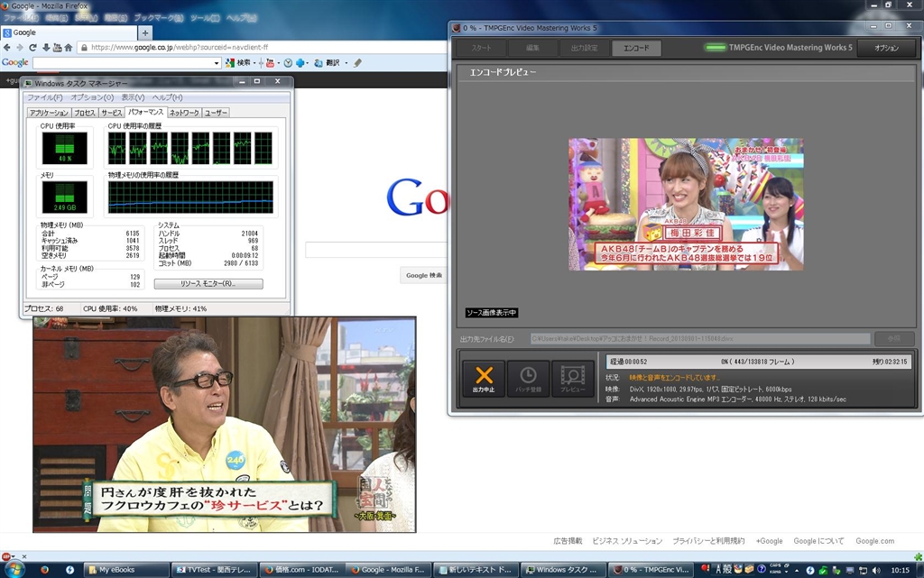Reload the page in Firefox
This screenshot has width=924, height=578.
point(32,48)
